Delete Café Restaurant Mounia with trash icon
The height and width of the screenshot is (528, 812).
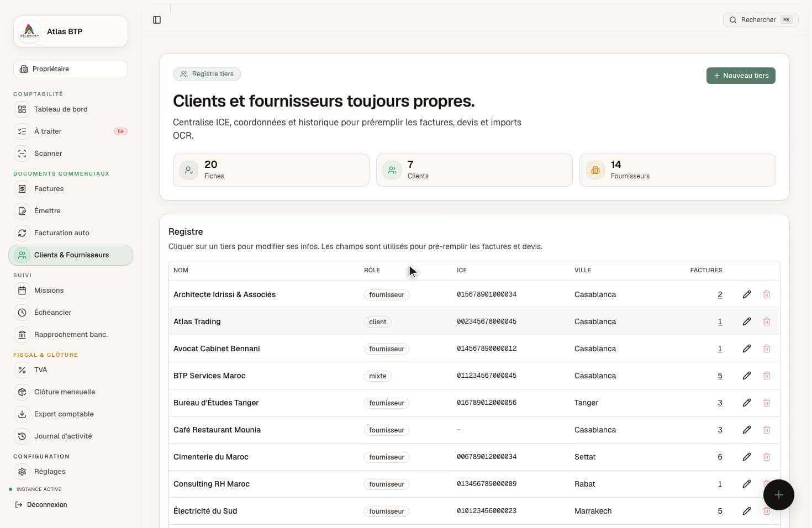pos(767,430)
